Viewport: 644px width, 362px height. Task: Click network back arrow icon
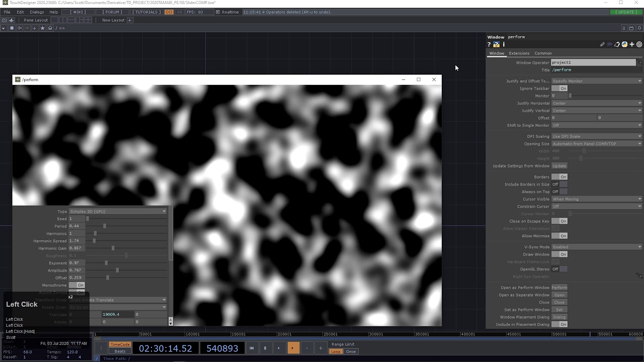tap(20, 28)
